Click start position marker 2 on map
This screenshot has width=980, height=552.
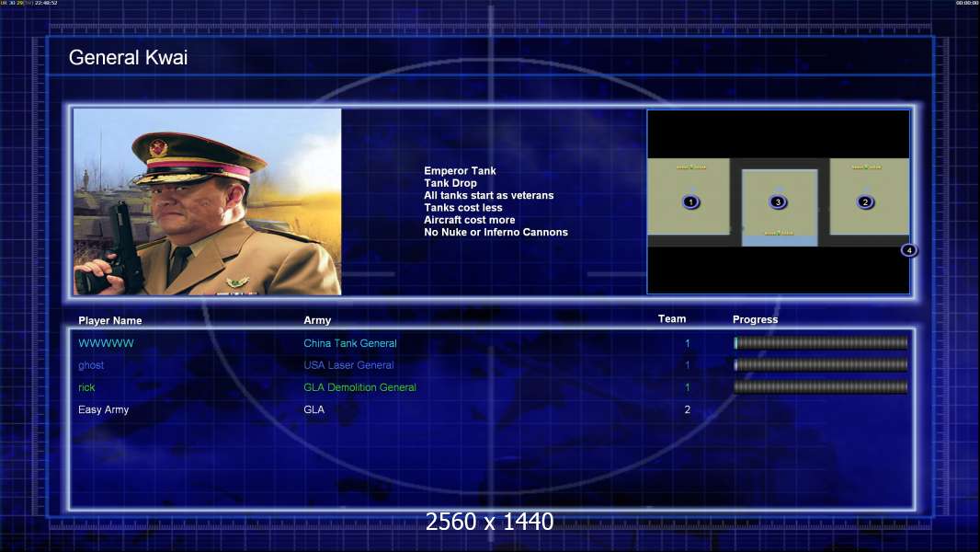pyautogui.click(x=865, y=201)
